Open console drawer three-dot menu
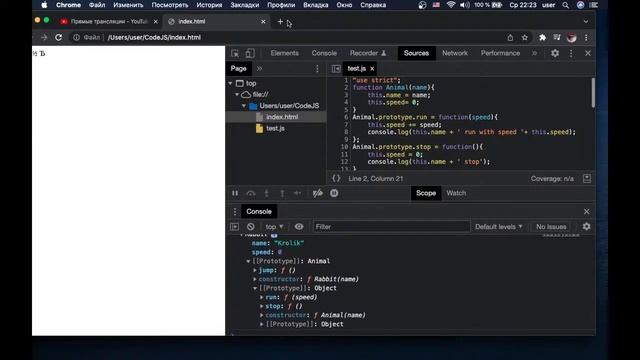640x360 pixels. pos(235,211)
